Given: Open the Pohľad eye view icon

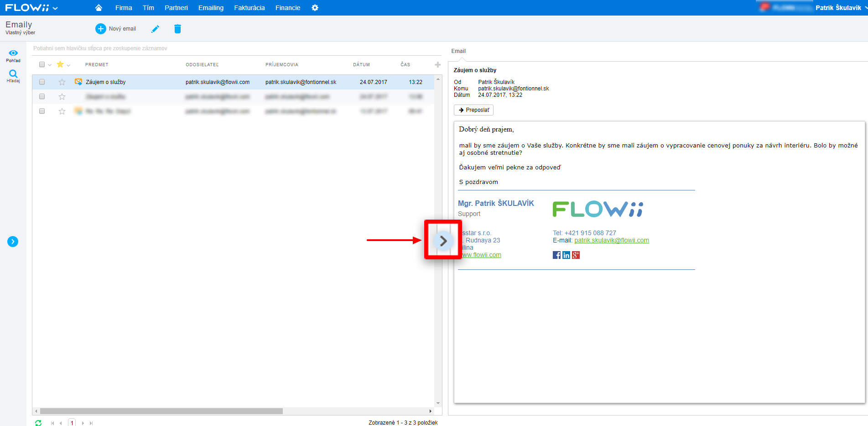Looking at the screenshot, I should pos(13,56).
